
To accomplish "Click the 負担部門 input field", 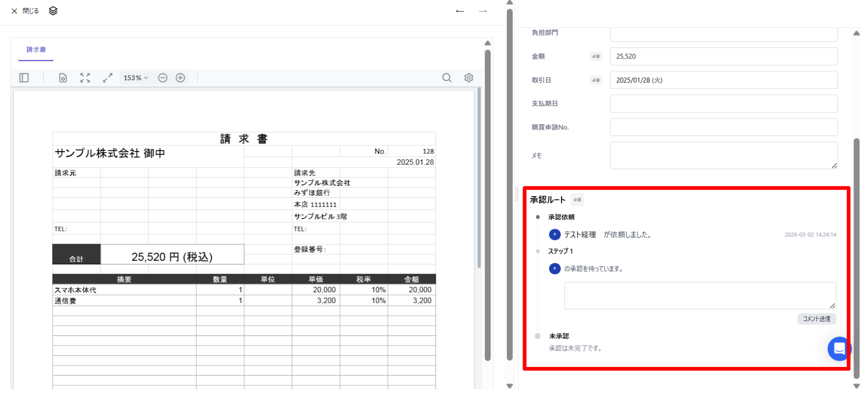I will (724, 34).
